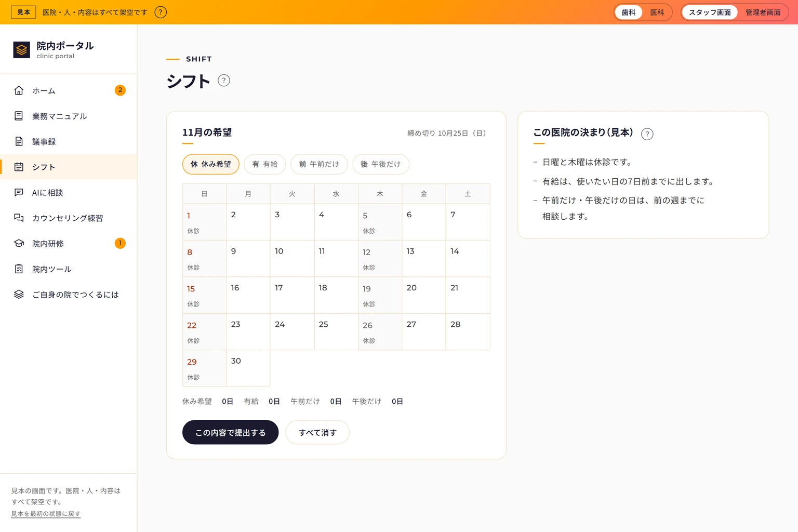Select November 13 on the calendar

click(424, 258)
